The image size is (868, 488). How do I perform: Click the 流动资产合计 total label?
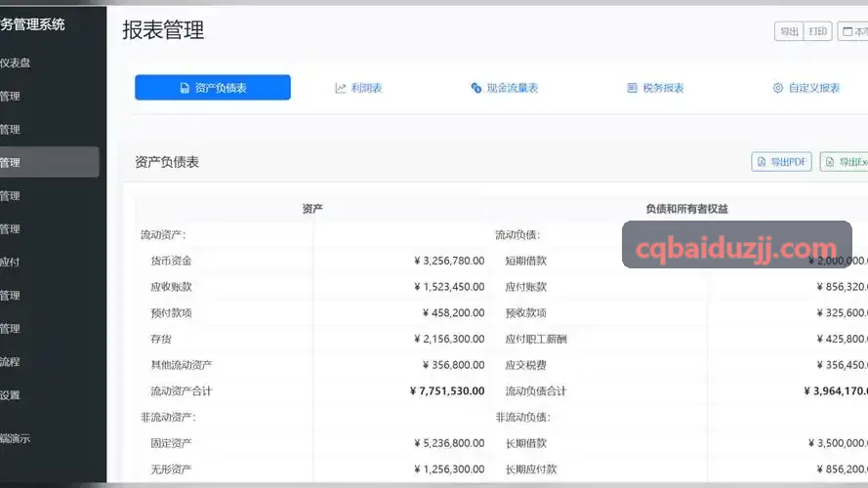(x=182, y=390)
